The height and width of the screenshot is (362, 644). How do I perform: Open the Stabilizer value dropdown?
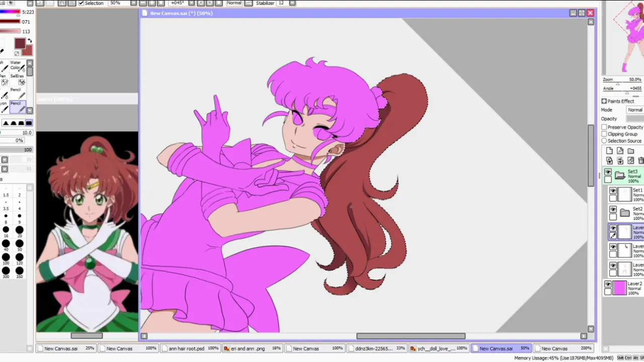pyautogui.click(x=293, y=3)
